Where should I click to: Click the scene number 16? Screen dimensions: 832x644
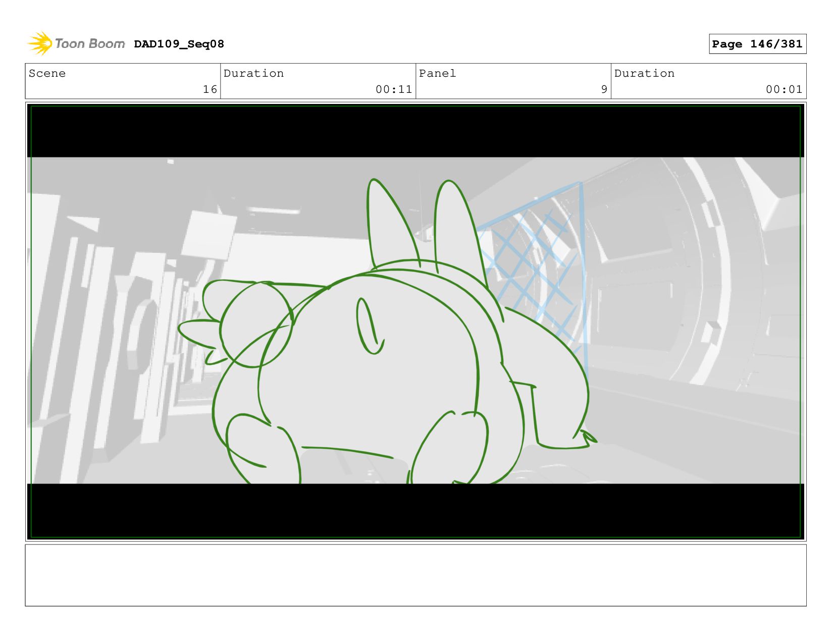point(210,89)
